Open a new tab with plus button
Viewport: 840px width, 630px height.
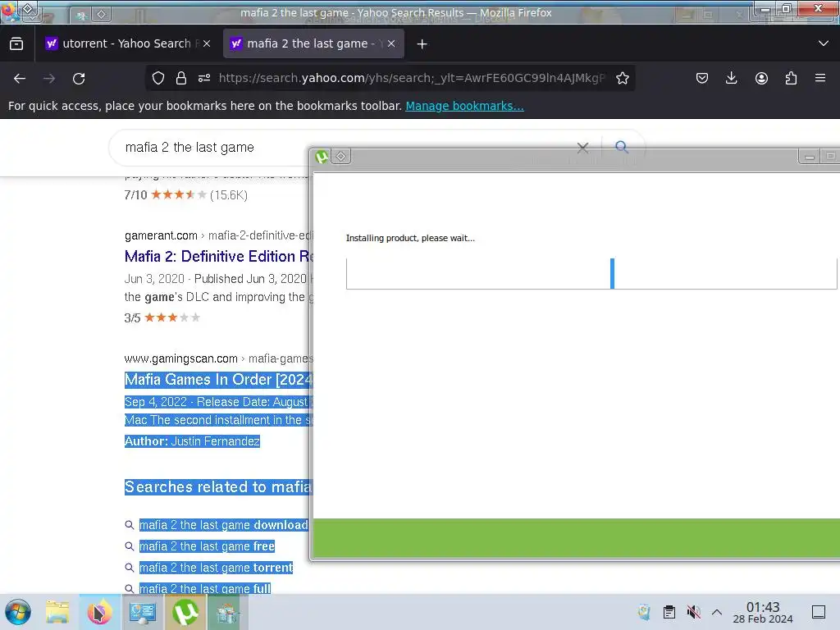pyautogui.click(x=422, y=44)
